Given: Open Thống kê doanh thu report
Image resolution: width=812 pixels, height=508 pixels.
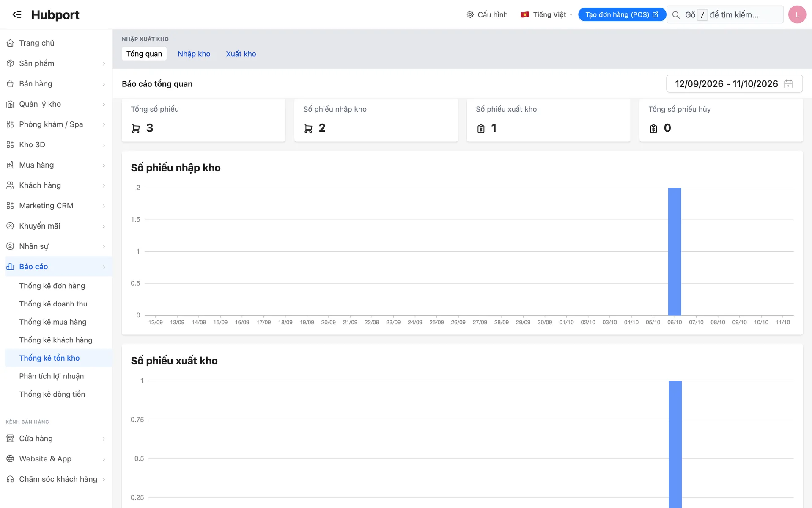Looking at the screenshot, I should tap(53, 304).
